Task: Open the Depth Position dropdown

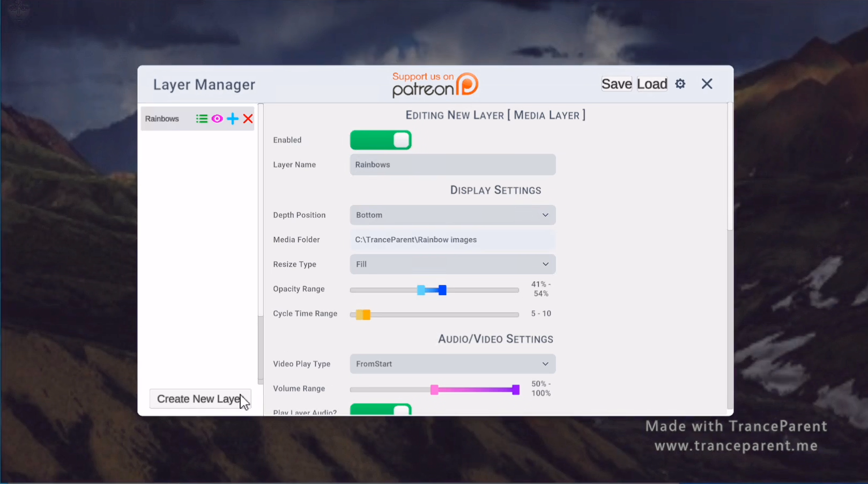Action: tap(452, 215)
